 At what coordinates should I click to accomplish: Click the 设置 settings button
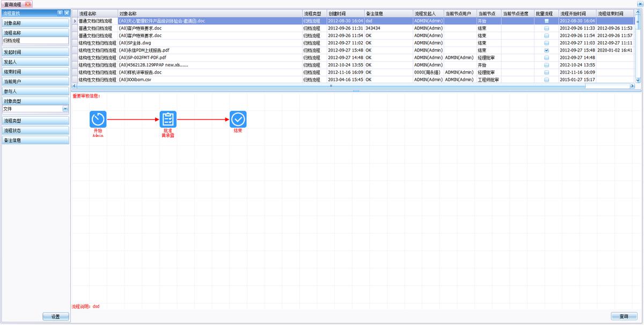pyautogui.click(x=56, y=317)
